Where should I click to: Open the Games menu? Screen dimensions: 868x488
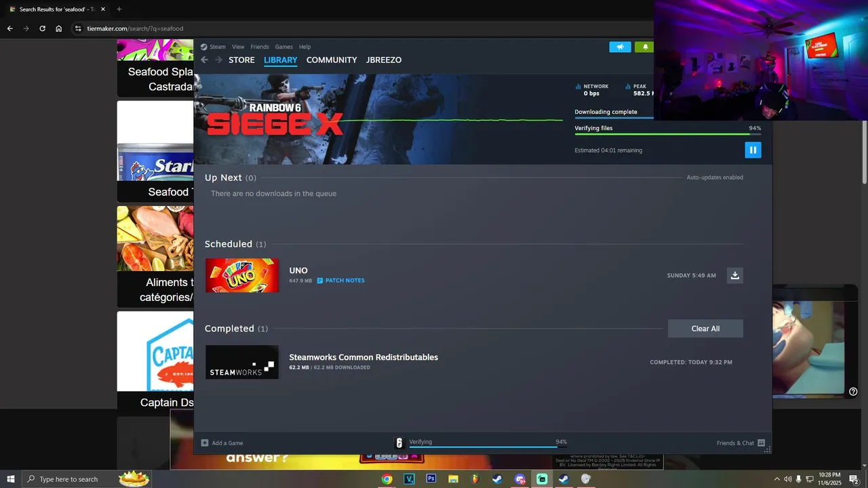(x=284, y=47)
